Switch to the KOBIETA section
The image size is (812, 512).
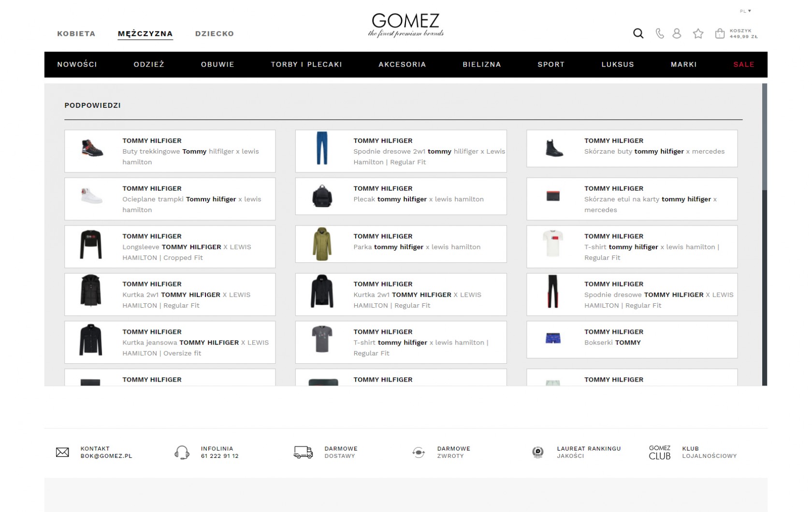click(76, 34)
